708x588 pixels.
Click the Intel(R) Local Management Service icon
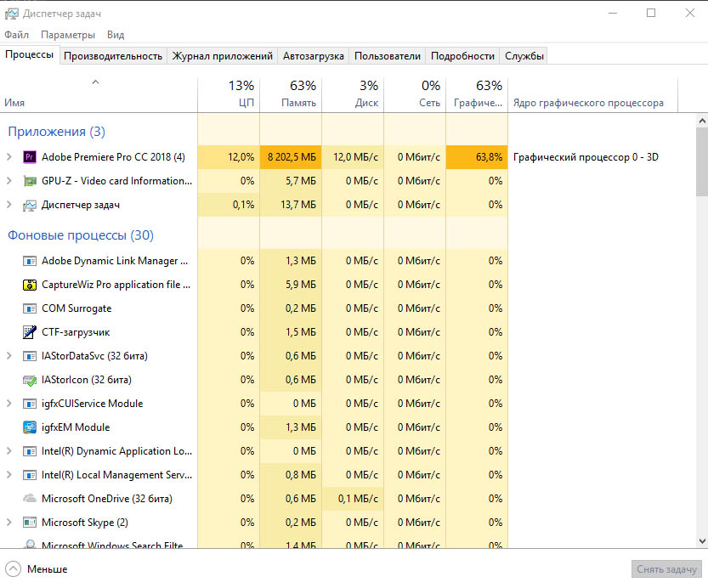click(x=30, y=475)
